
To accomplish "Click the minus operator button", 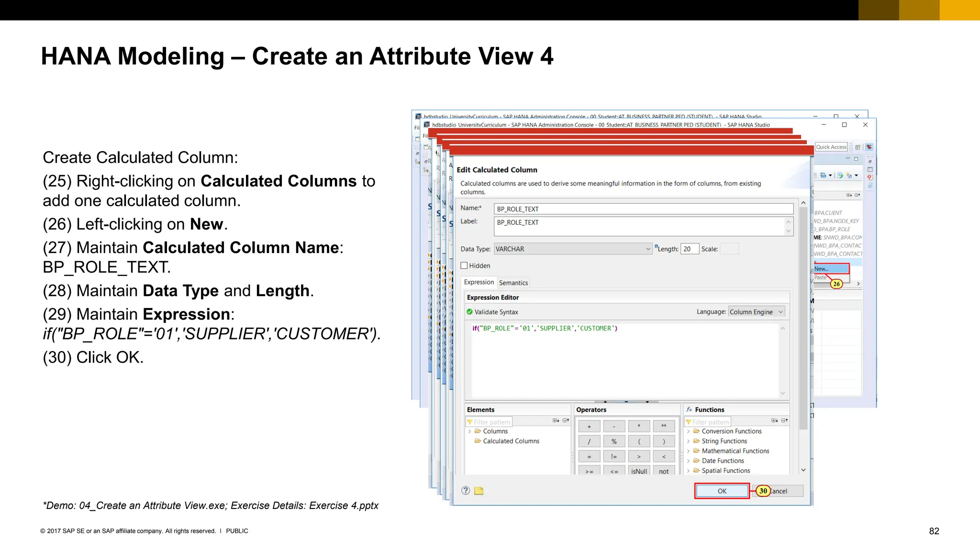I will [614, 426].
